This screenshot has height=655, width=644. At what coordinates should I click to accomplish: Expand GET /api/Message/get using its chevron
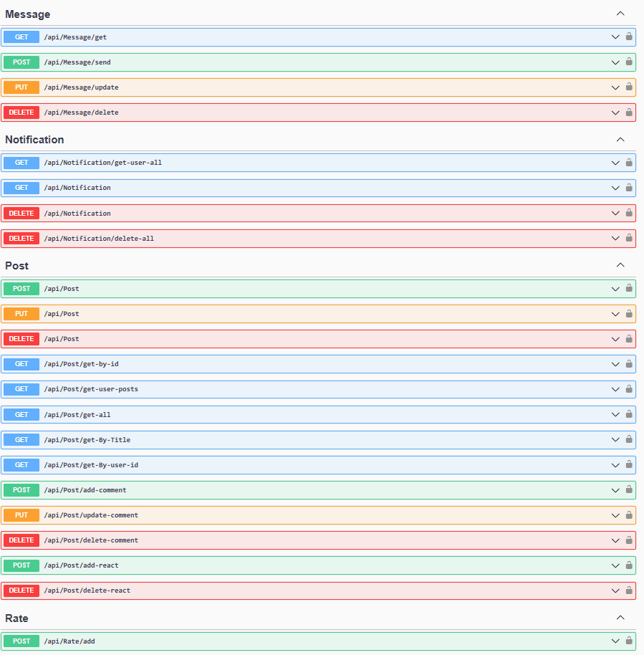click(x=615, y=37)
